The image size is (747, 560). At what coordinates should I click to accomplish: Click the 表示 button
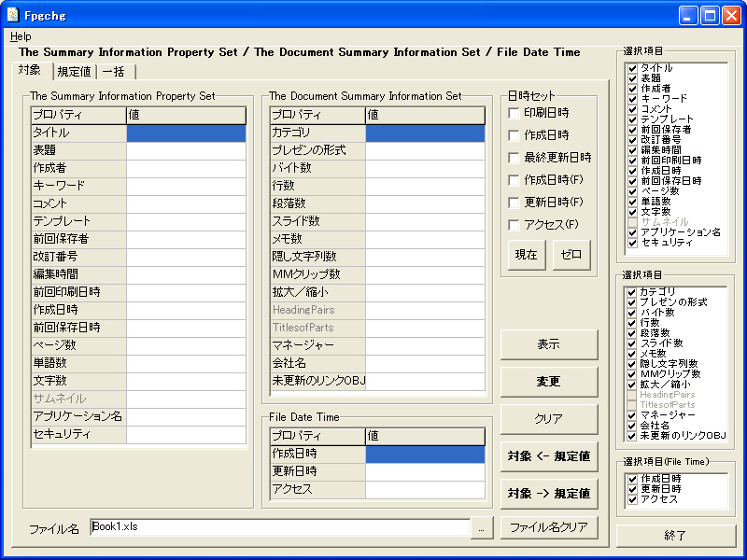[x=549, y=344]
